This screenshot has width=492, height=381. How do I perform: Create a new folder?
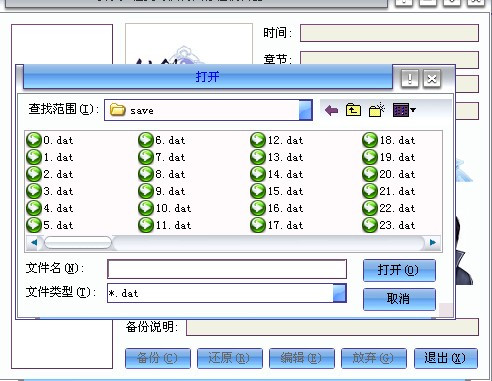(x=377, y=110)
